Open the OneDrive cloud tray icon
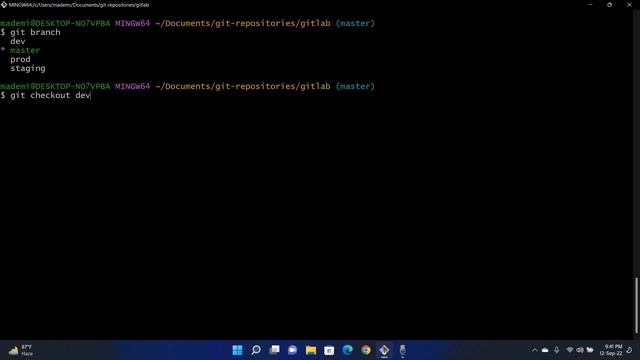This screenshot has height=360, width=640. [545, 350]
